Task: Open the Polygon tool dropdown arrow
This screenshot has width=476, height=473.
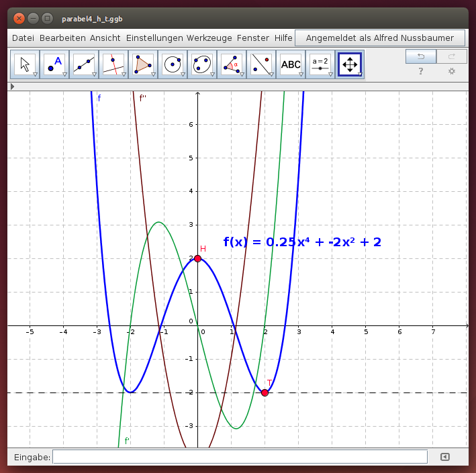Action: click(x=153, y=74)
